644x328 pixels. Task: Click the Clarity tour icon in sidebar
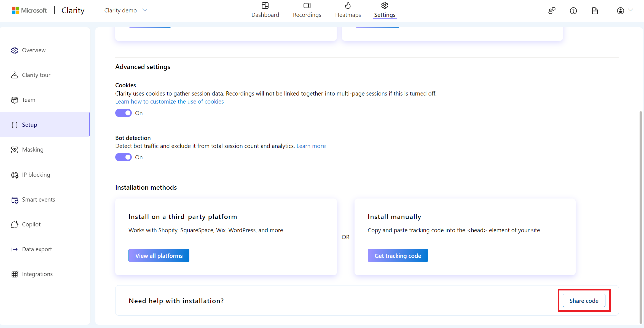15,75
